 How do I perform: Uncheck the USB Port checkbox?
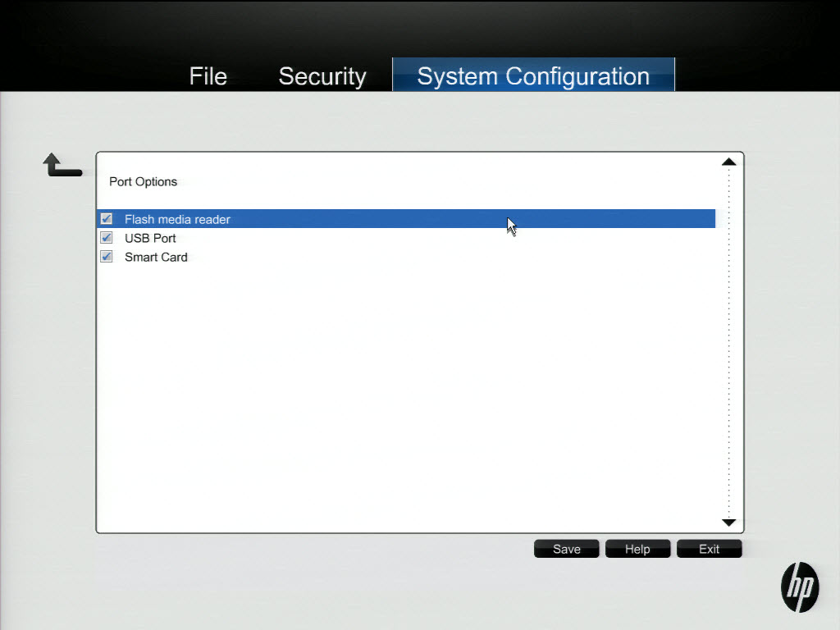[106, 238]
